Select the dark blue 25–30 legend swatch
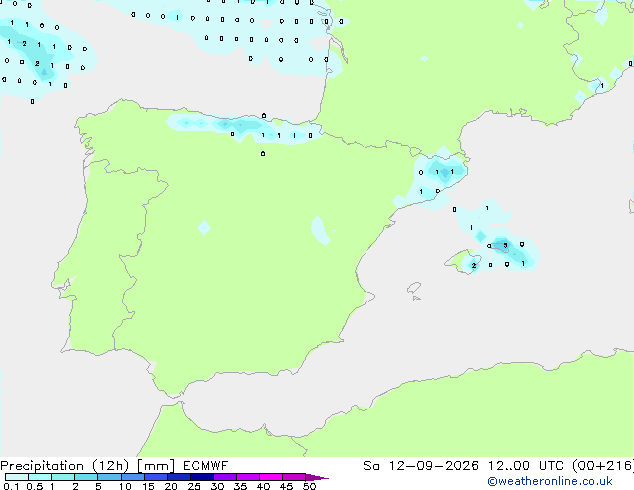The height and width of the screenshot is (490, 634). pyautogui.click(x=201, y=477)
